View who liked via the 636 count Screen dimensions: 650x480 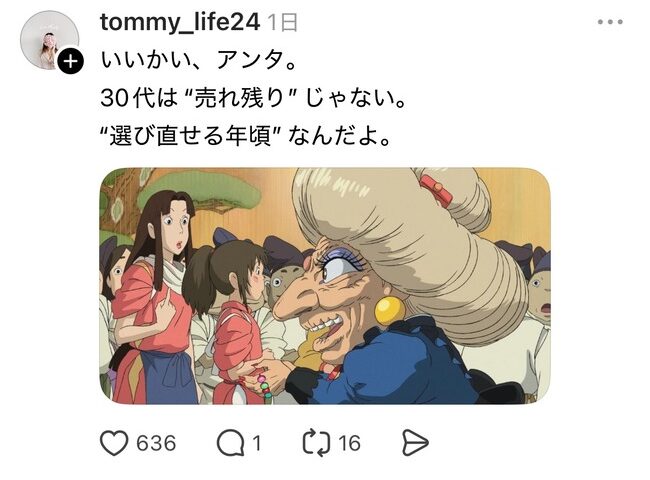(156, 443)
